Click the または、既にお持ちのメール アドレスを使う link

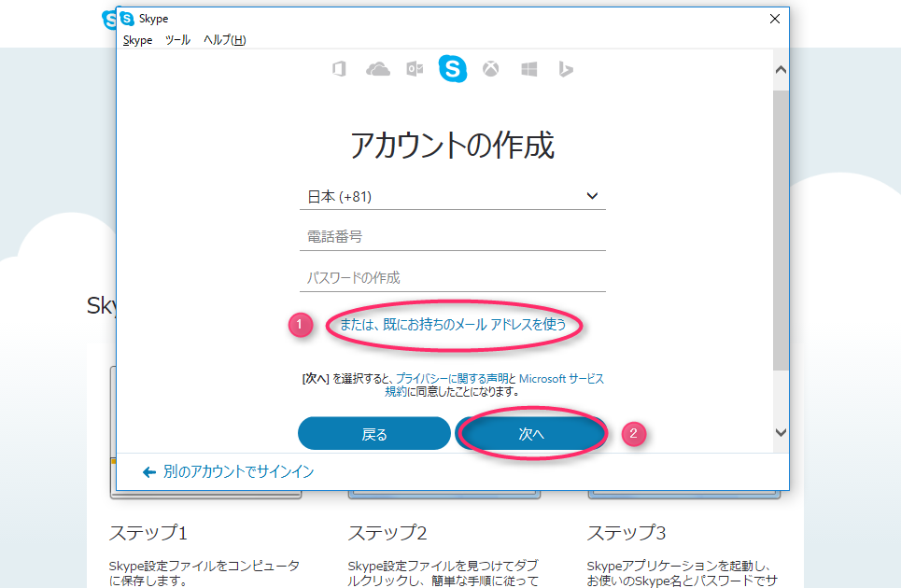(x=453, y=325)
